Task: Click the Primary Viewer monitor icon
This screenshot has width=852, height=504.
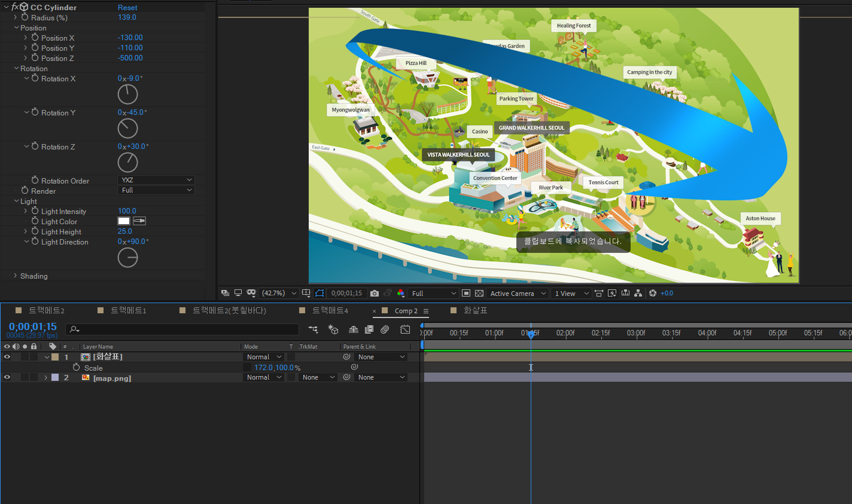Action: pos(238,293)
